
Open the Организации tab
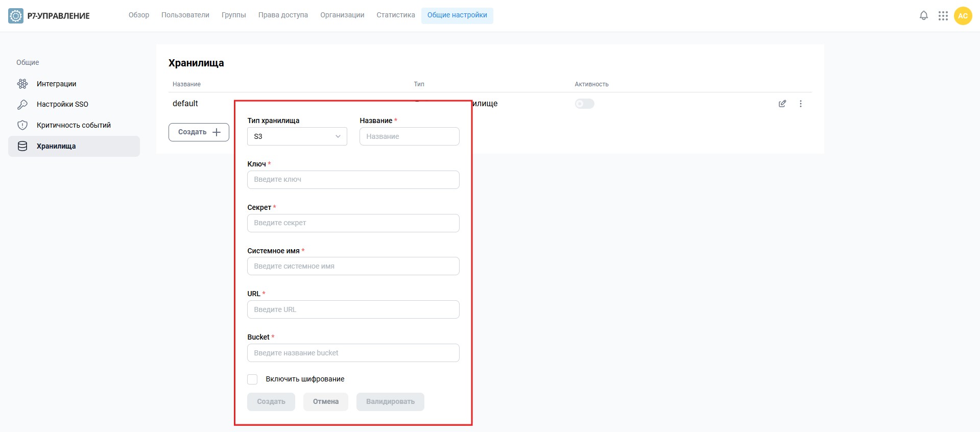pyautogui.click(x=342, y=15)
